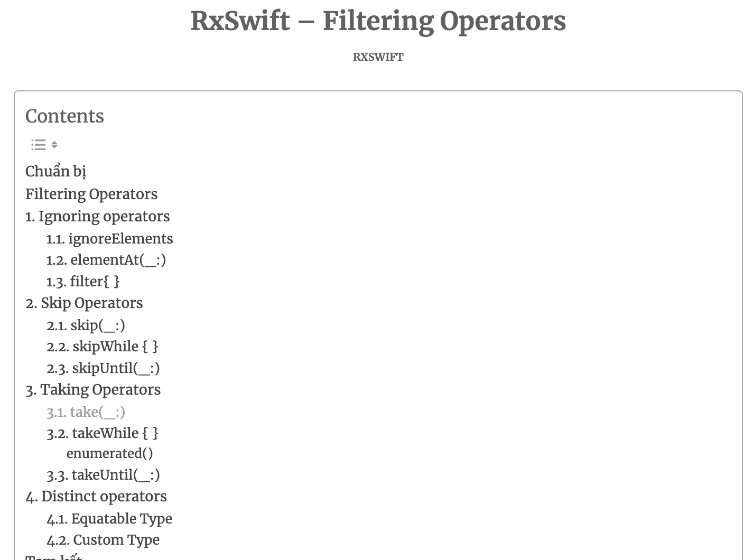The width and height of the screenshot is (744, 560).
Task: Go to 2.2. skipWhile { }
Action: click(x=102, y=347)
